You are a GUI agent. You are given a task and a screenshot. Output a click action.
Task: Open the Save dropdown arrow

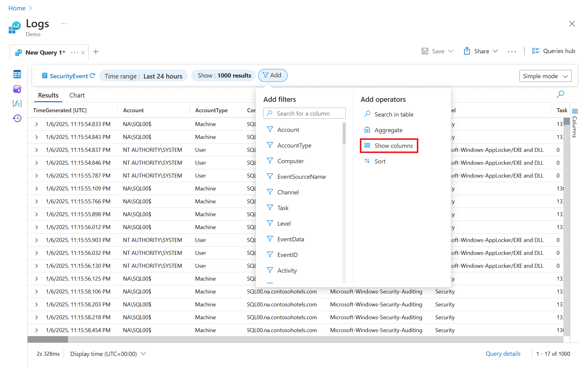[x=450, y=51]
